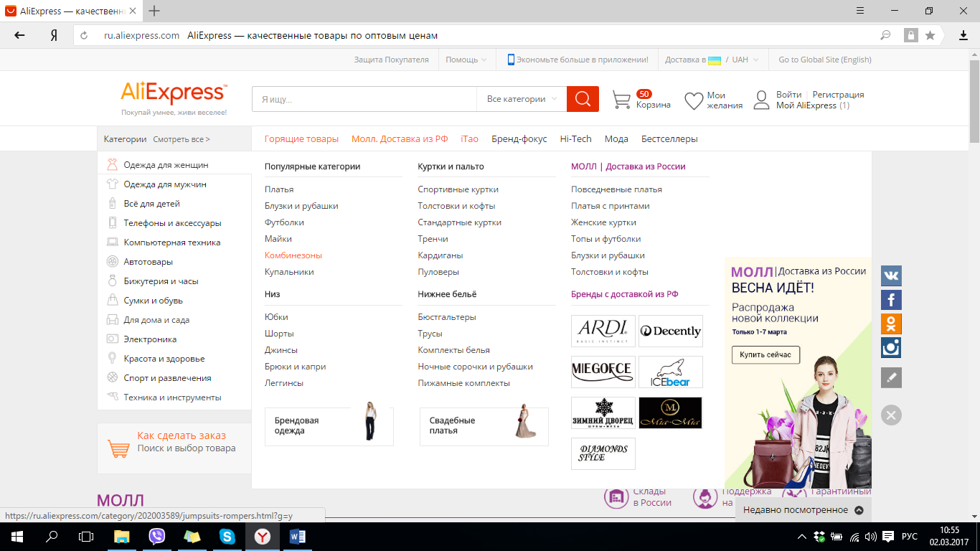Open the shopping cart icon
980x551 pixels.
coord(621,100)
